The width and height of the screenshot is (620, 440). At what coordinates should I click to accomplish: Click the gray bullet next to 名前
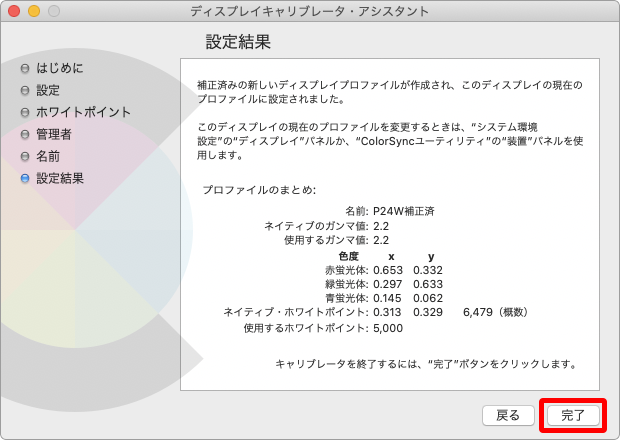click(x=26, y=156)
